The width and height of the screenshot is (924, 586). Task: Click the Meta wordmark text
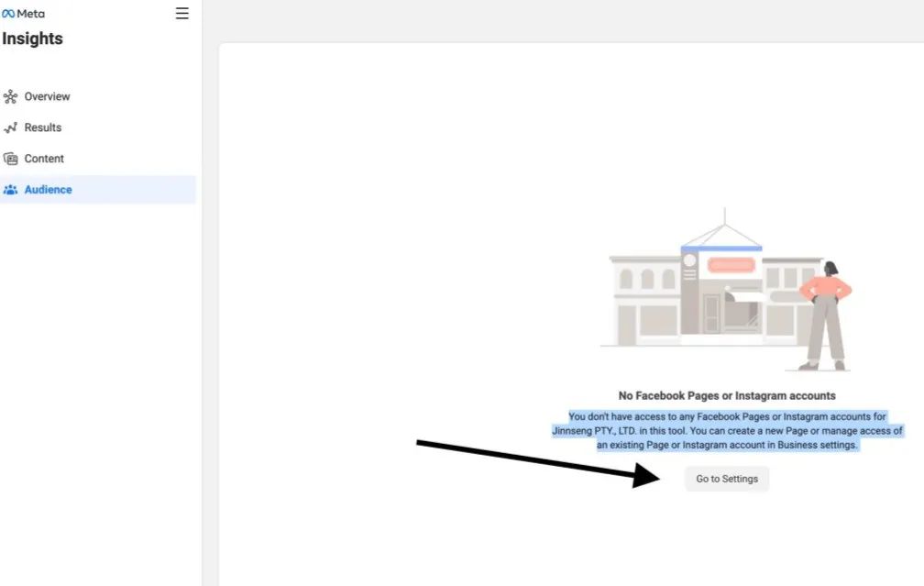[30, 14]
